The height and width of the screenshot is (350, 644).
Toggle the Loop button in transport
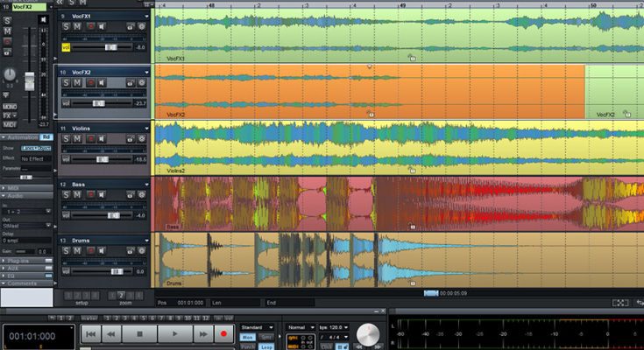pyautogui.click(x=267, y=346)
